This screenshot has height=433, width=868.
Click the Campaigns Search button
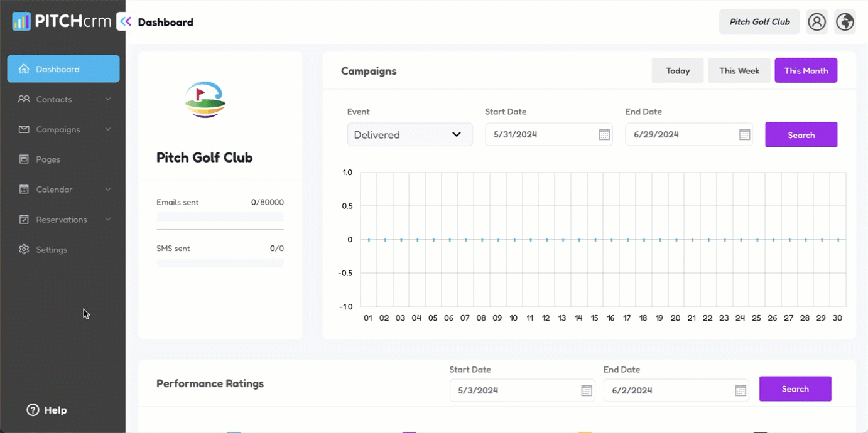pos(801,135)
